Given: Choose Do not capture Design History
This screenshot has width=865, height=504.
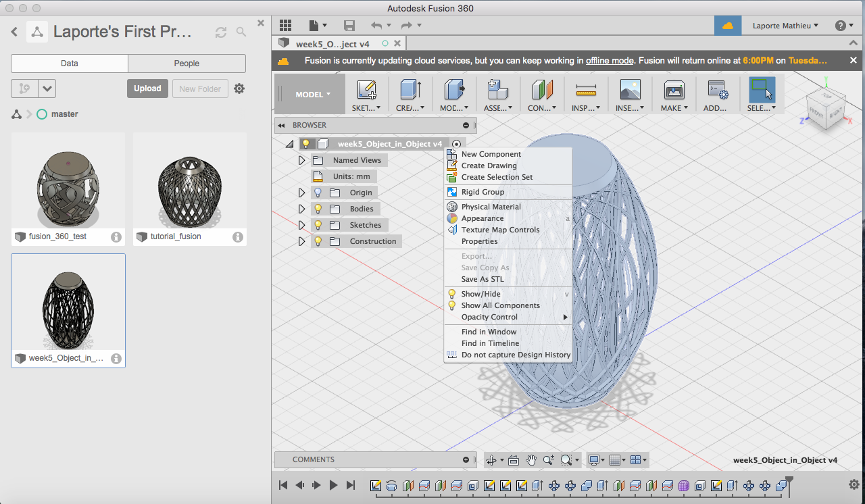Looking at the screenshot, I should [x=508, y=355].
